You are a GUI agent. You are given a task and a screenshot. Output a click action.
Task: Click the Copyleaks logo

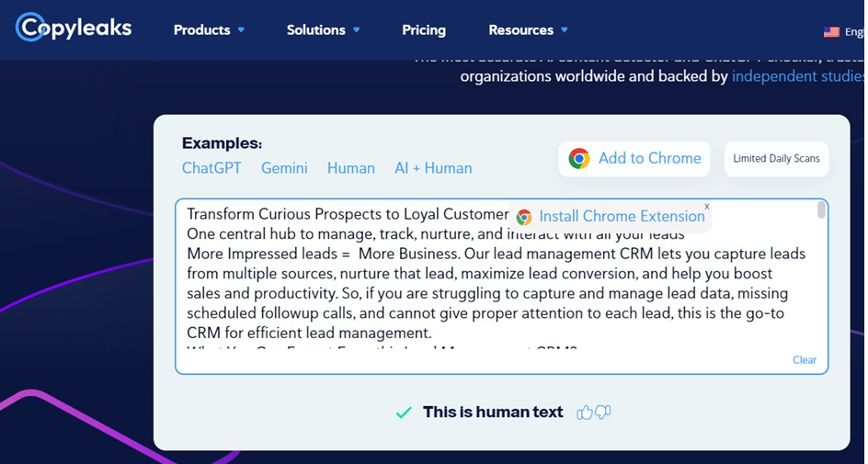coord(74,28)
